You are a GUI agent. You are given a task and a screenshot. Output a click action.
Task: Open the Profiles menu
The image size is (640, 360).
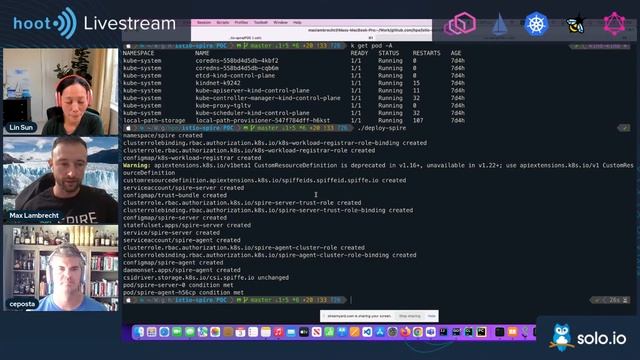click(x=241, y=22)
